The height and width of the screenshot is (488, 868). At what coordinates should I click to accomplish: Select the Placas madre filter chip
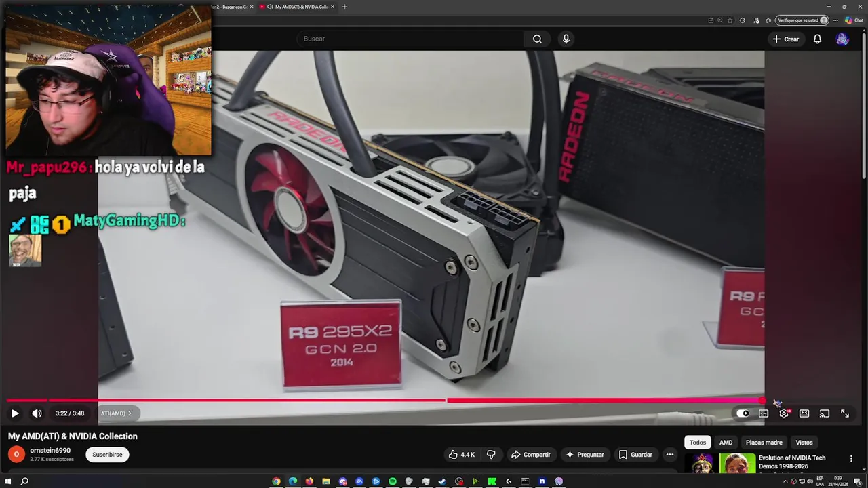(764, 443)
